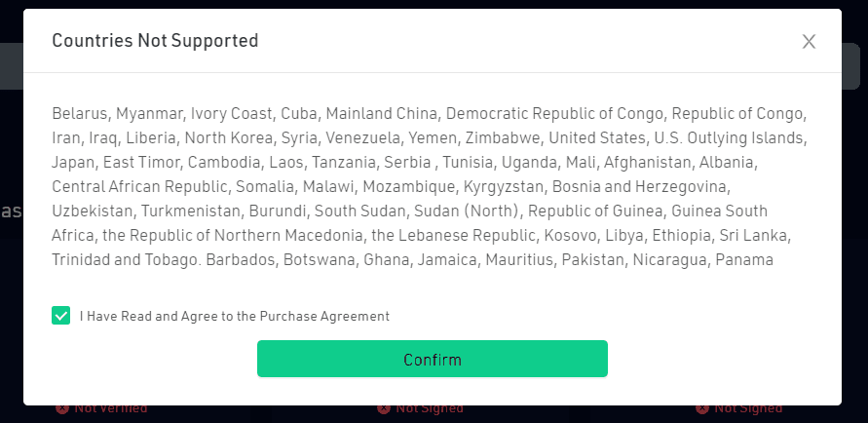Click the red X icon beside Not Verified
Viewport: 868px width, 423px height.
pyautogui.click(x=62, y=408)
